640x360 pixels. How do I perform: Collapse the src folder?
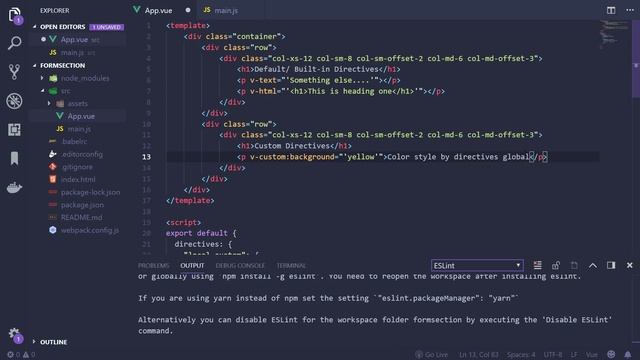point(42,91)
